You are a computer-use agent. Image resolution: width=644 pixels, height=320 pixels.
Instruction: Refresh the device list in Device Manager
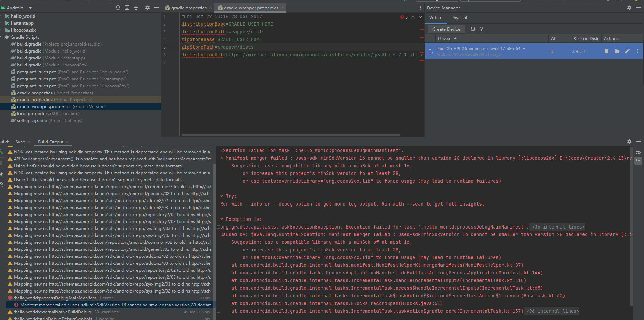pyautogui.click(x=473, y=29)
